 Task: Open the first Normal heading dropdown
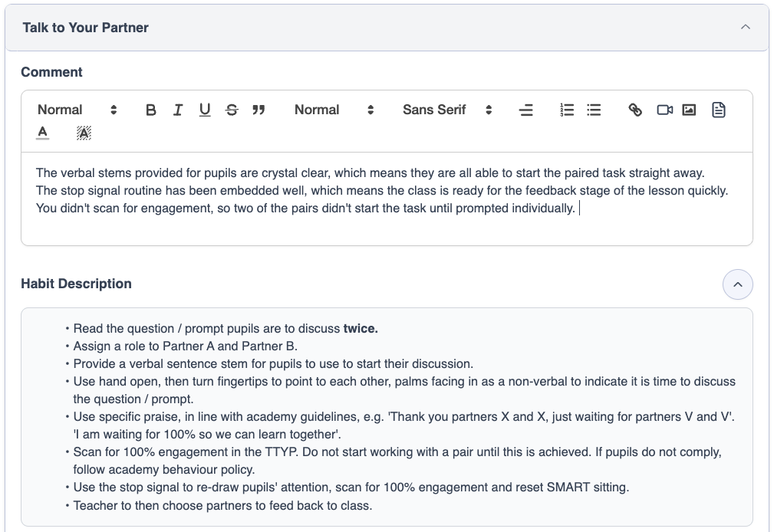[x=77, y=110]
